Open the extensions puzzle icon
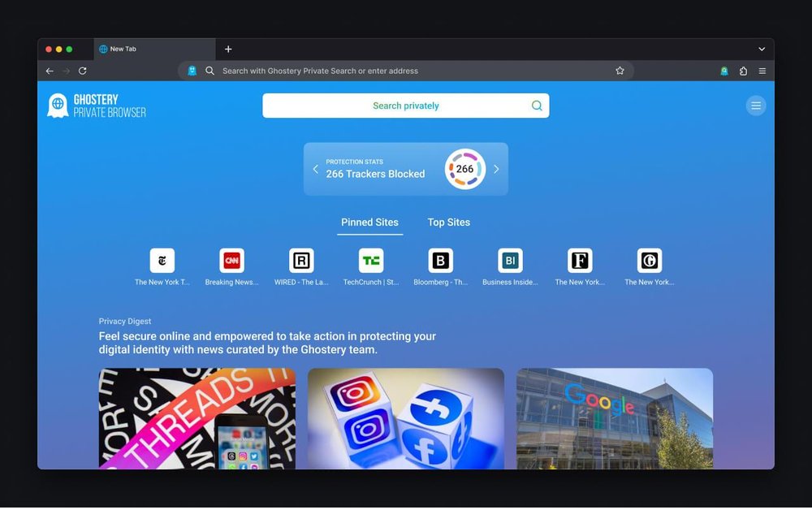Screen dimensions: 812x510 [743, 71]
